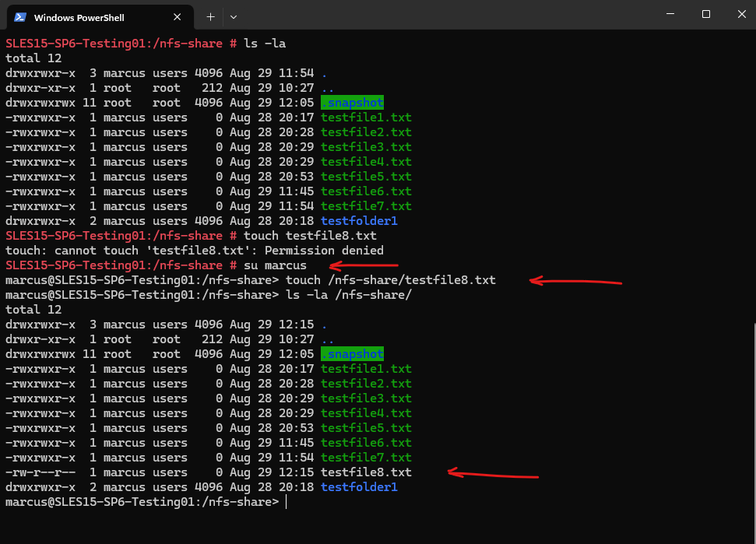The height and width of the screenshot is (544, 756).
Task: Click at the cursor on the last prompt
Action: click(287, 502)
